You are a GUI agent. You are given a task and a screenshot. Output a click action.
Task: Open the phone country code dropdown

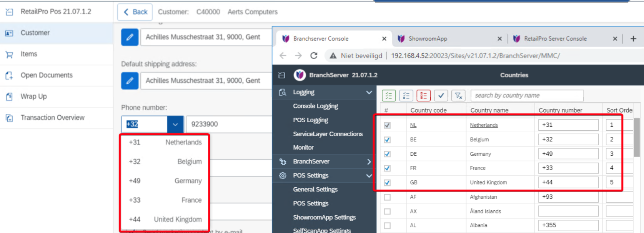(175, 124)
